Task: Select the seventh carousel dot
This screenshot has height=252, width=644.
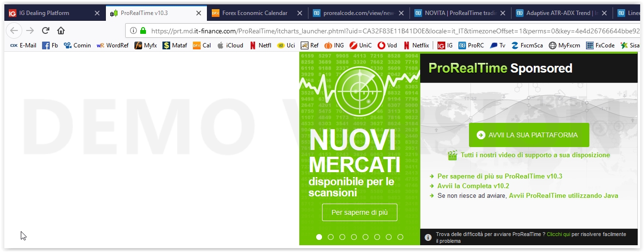Action: tap(389, 237)
